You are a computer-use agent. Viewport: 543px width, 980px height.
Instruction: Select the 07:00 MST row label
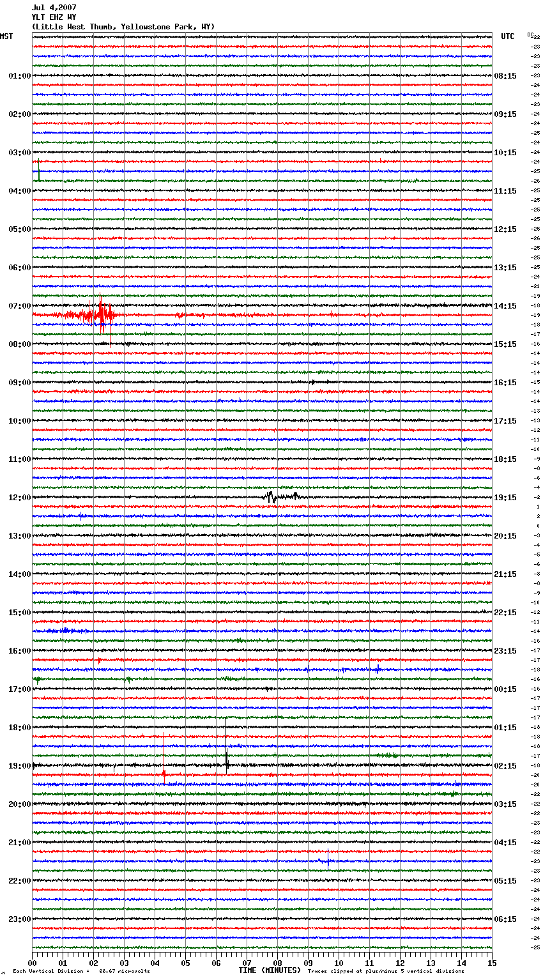click(x=19, y=306)
